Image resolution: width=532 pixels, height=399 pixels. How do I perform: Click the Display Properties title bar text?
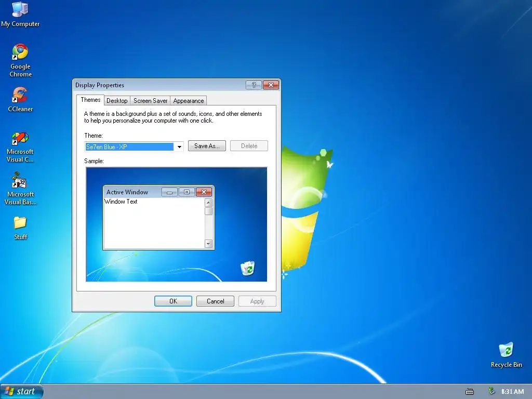[99, 85]
